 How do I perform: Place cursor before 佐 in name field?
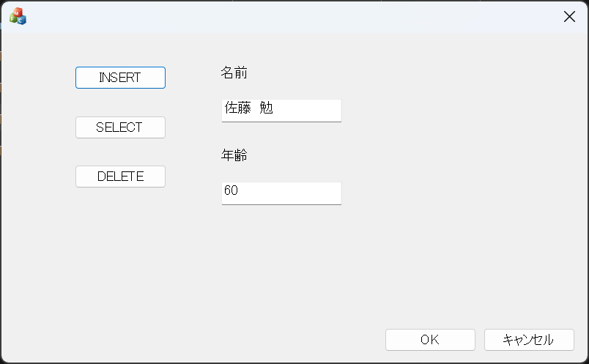point(224,109)
